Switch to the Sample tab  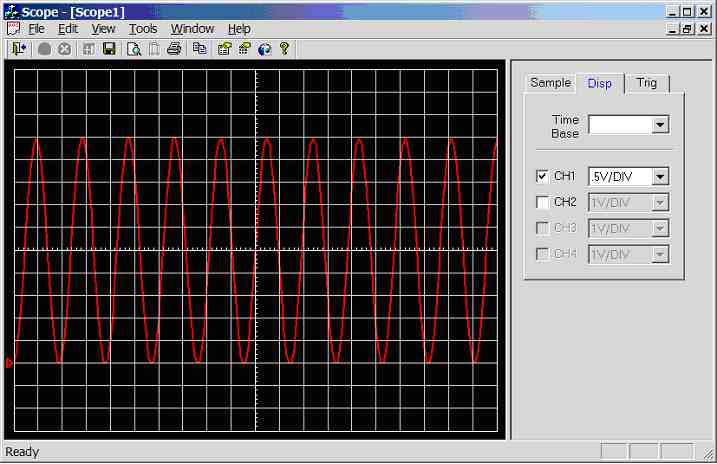tap(550, 83)
